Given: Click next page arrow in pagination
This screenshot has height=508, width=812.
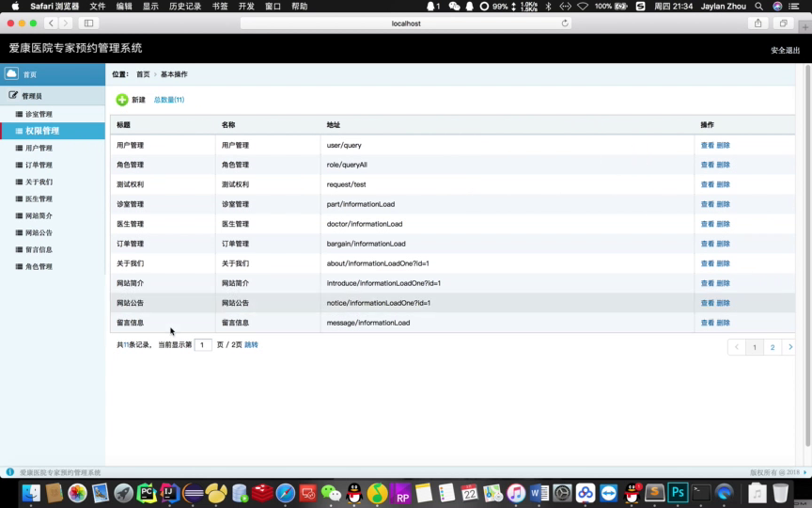Looking at the screenshot, I should click(789, 347).
